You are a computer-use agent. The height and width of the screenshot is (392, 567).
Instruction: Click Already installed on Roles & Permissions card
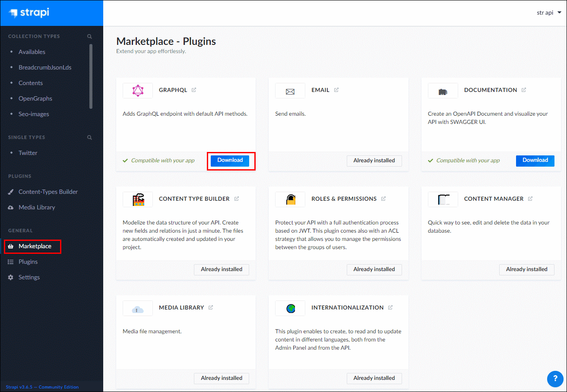pyautogui.click(x=374, y=269)
